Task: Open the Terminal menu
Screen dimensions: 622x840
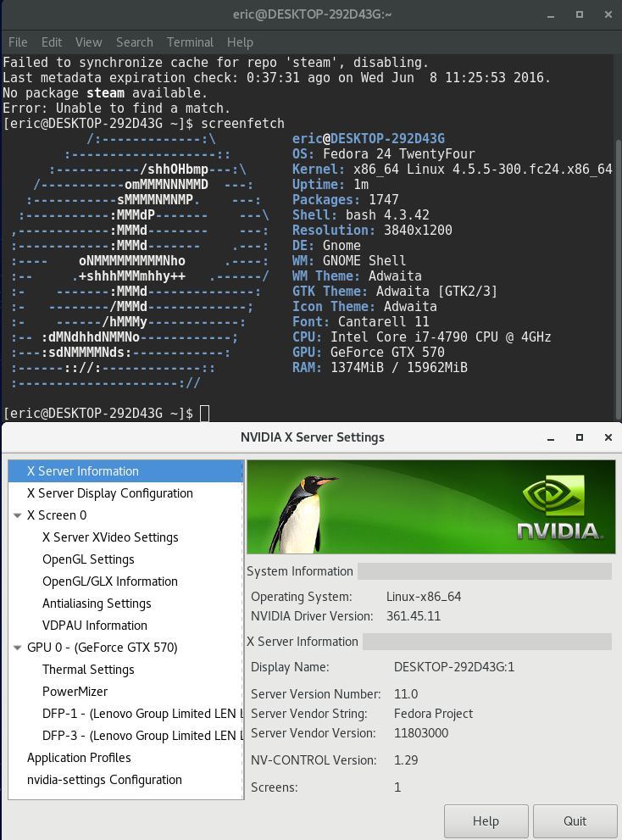Action: pyautogui.click(x=190, y=42)
